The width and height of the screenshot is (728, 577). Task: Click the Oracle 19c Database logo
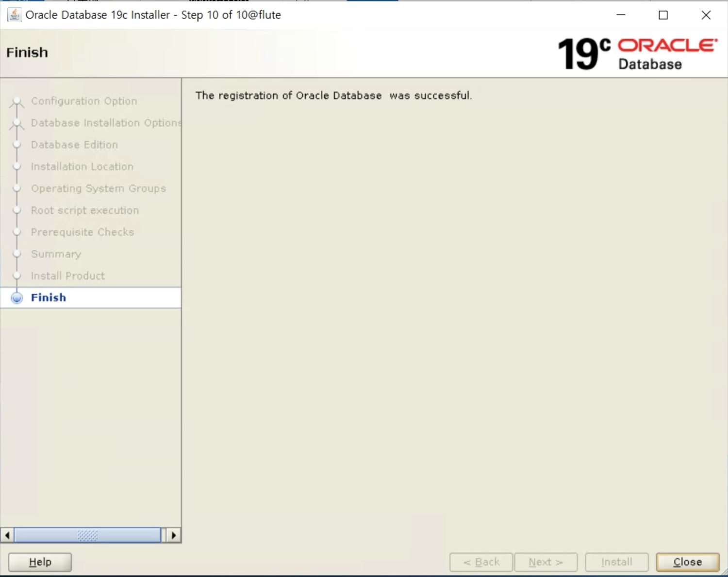[638, 53]
